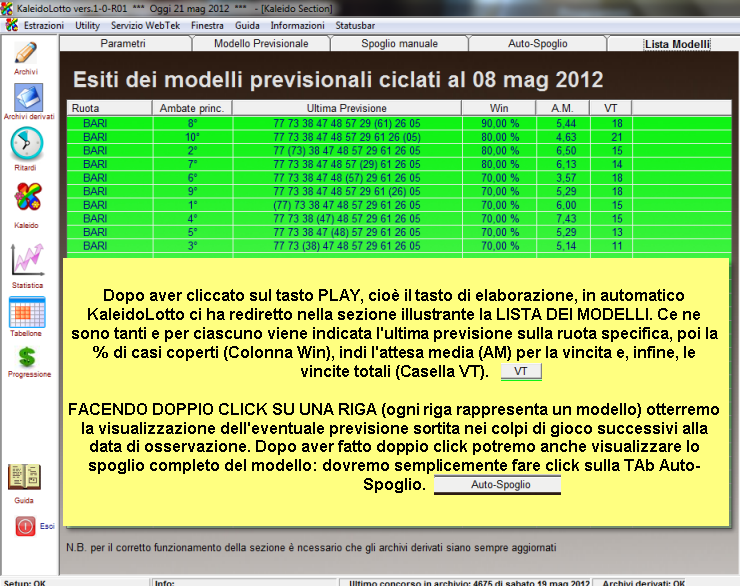Open the Utility menu
This screenshot has height=586, width=740.
[x=87, y=25]
